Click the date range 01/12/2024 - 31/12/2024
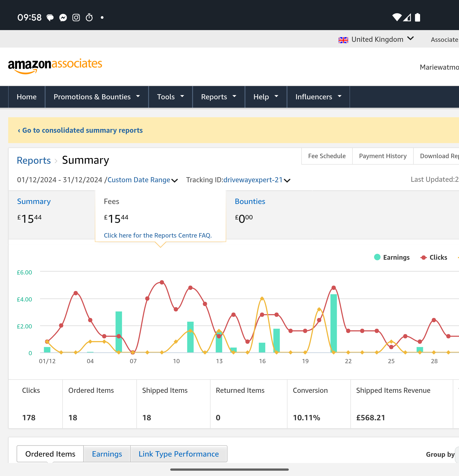The height and width of the screenshot is (476, 459). tap(59, 180)
